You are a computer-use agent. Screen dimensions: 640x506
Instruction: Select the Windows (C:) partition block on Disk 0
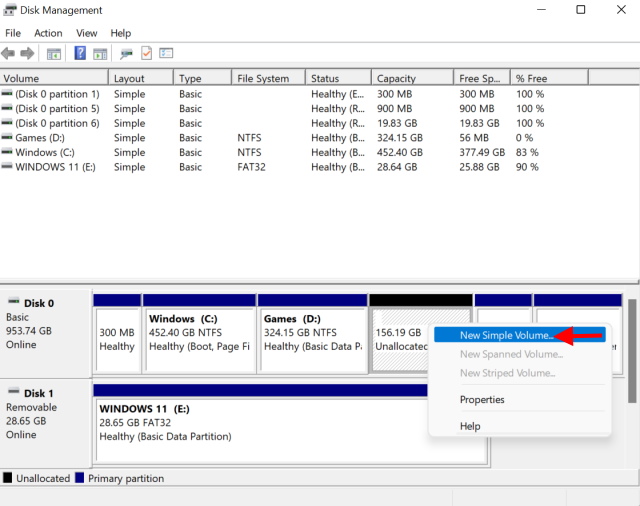click(200, 334)
